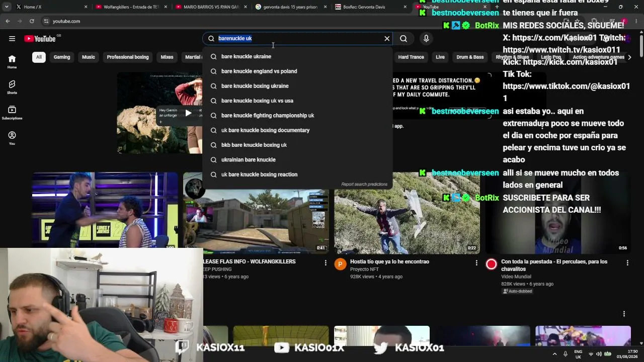Filter the feed by Live chip
The height and width of the screenshot is (362, 644).
coord(440,57)
